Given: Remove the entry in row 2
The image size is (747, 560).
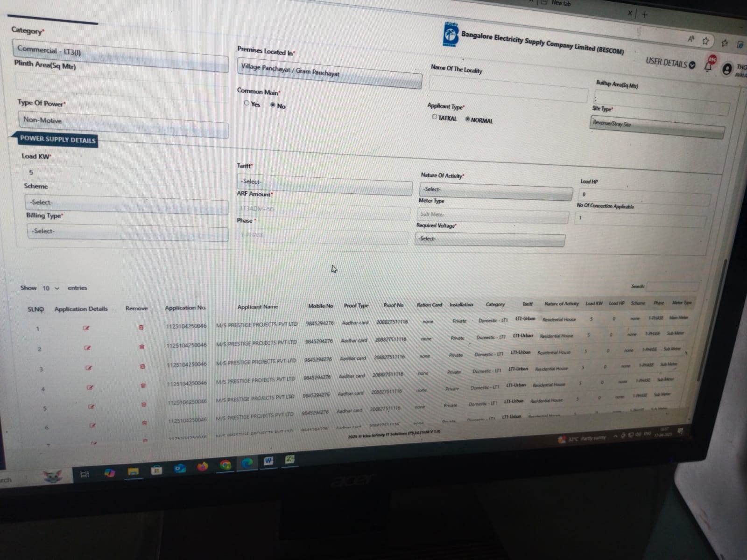Looking at the screenshot, I should point(142,347).
